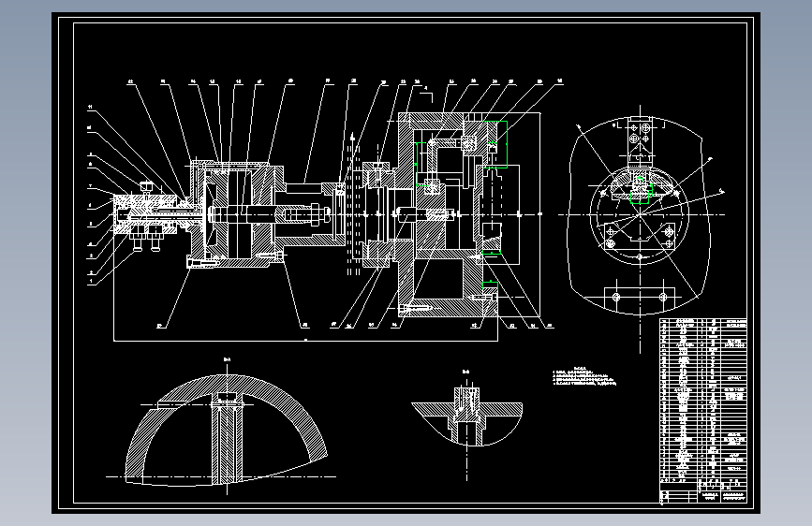The image size is (812, 526).
Task: Select the technical requirements notes text block
Action: 584,377
